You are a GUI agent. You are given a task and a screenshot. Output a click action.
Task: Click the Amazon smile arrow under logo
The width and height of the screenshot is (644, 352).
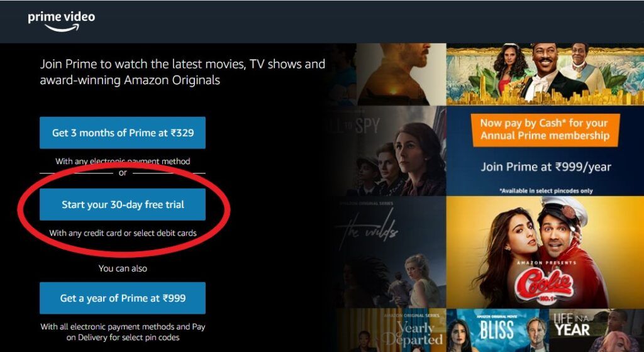coord(62,28)
